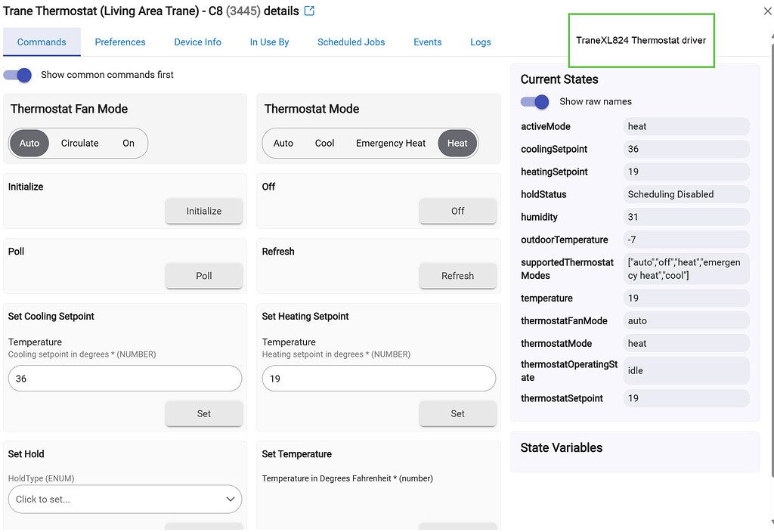
Task: Close the Trane Thermostat details dialog
Action: [x=766, y=11]
